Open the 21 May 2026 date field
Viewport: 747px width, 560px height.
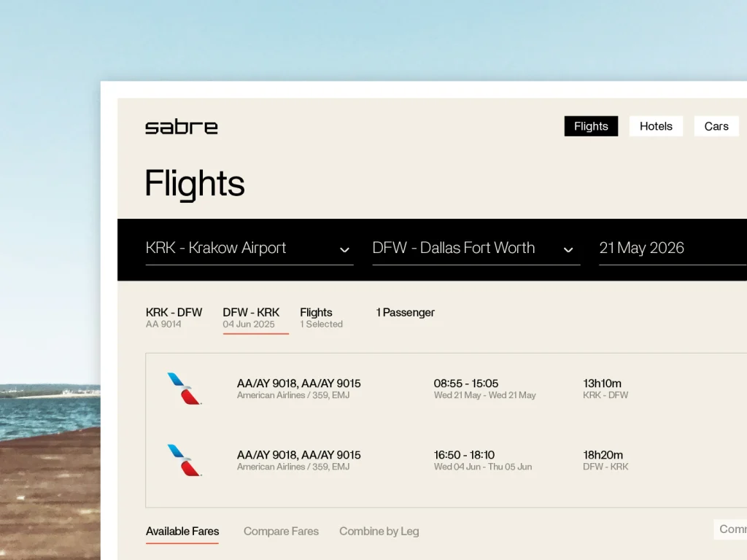click(642, 248)
